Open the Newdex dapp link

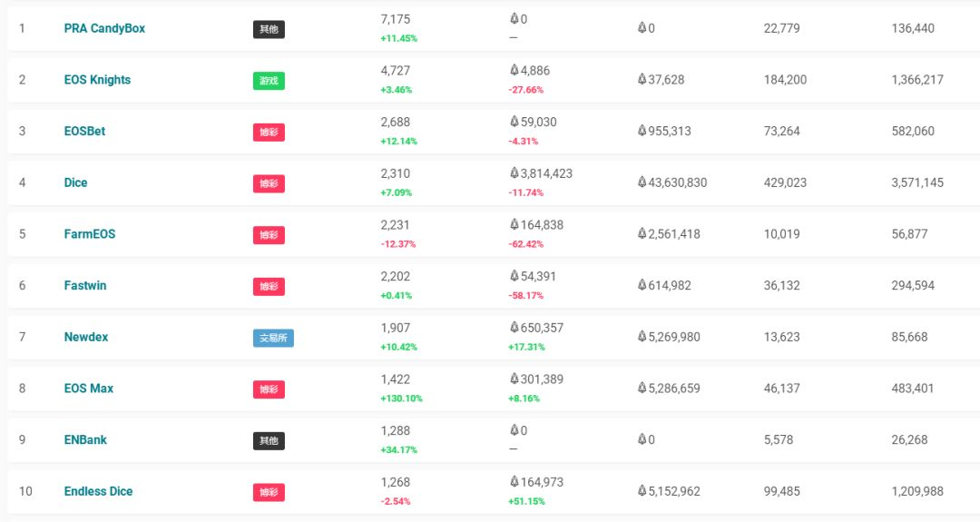[x=85, y=336]
